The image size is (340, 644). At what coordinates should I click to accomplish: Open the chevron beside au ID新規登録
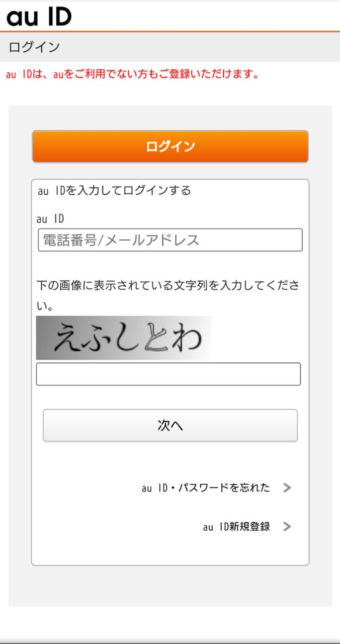287,526
